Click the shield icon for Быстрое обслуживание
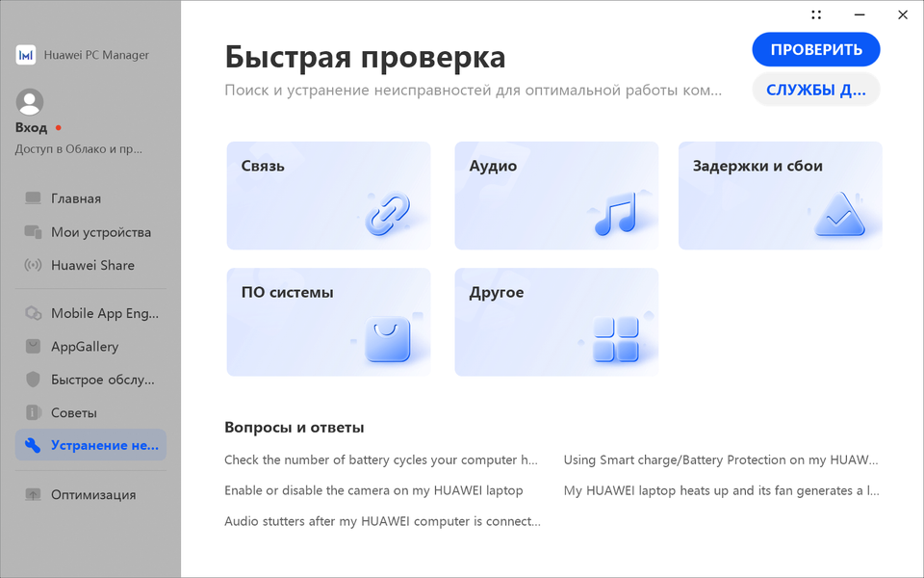Viewport: 924px width, 578px height. point(33,380)
